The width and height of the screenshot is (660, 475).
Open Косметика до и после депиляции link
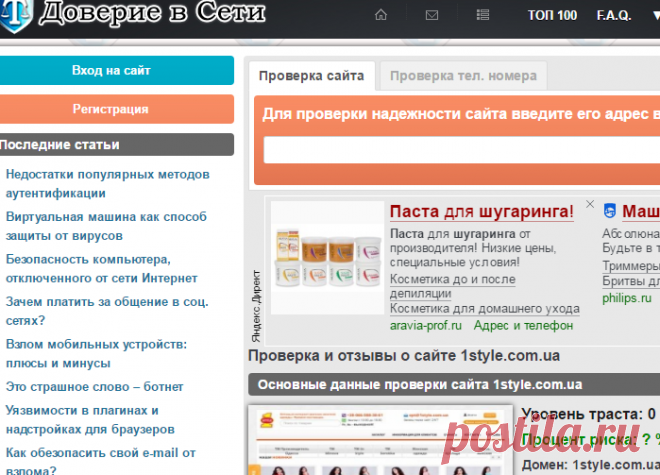452,286
